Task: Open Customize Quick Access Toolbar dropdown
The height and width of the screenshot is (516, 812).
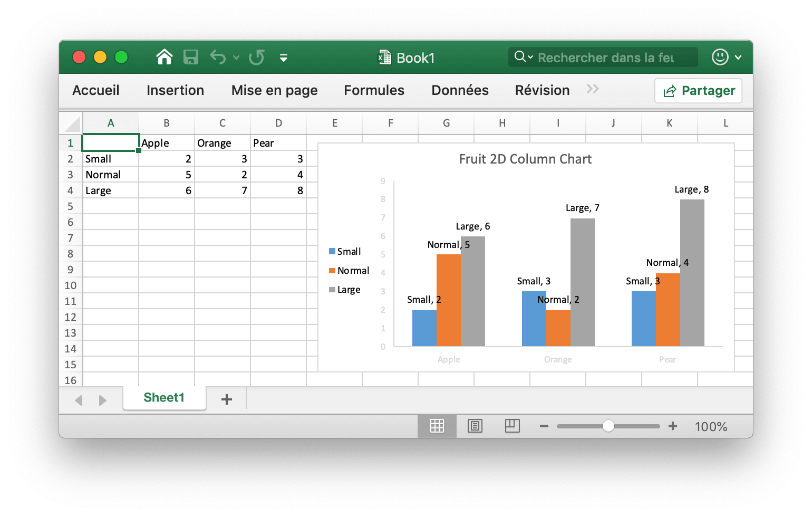Action: coord(284,58)
